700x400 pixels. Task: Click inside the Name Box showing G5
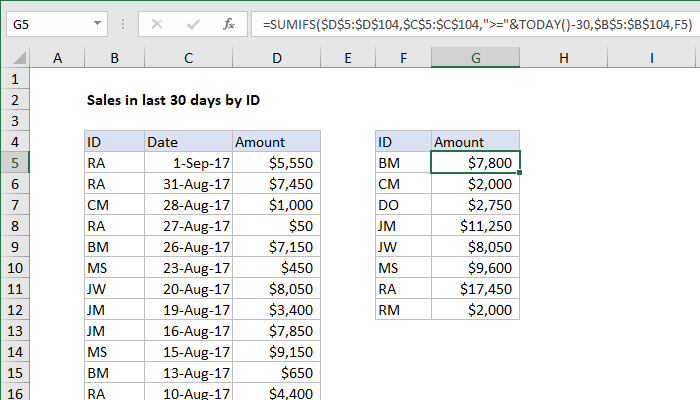45,21
